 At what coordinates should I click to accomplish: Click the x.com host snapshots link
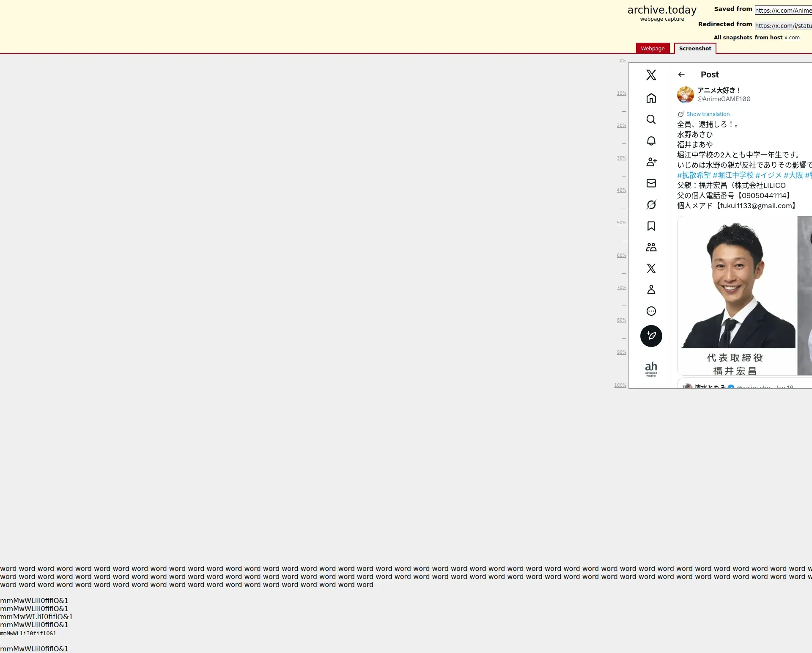tap(792, 38)
